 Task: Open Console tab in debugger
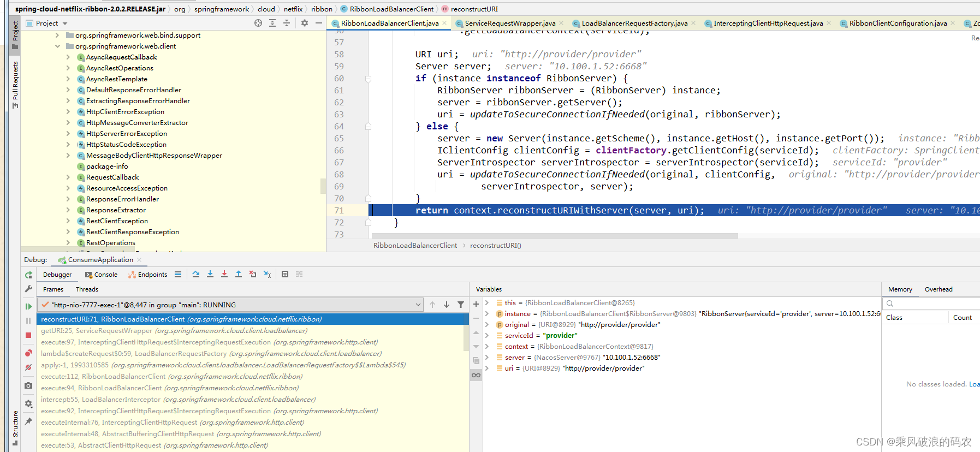click(102, 275)
